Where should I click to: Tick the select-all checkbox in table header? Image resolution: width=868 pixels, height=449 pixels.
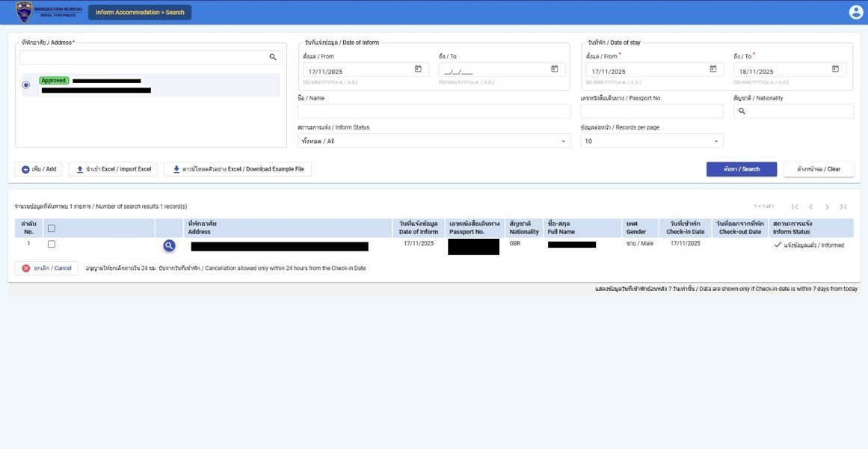(x=52, y=228)
